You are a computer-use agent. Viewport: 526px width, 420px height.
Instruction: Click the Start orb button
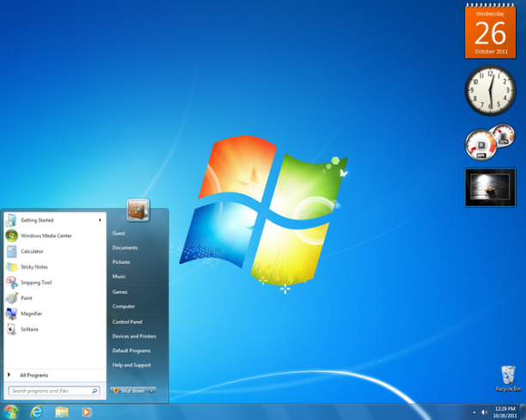[x=10, y=412]
